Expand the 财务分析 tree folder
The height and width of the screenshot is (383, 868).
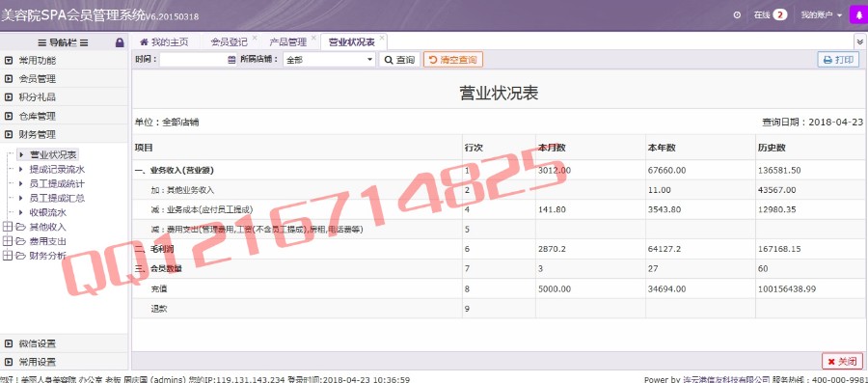(7, 256)
